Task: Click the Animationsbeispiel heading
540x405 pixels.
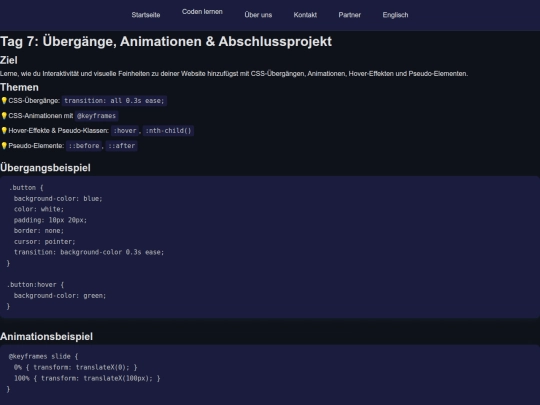Action: tap(46, 336)
